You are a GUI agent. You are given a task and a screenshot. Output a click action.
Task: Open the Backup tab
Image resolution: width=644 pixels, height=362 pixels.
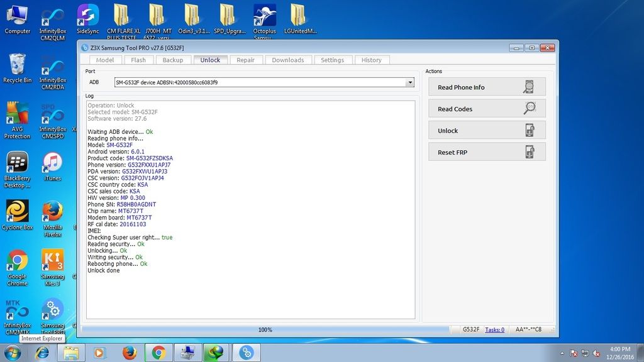(x=173, y=60)
